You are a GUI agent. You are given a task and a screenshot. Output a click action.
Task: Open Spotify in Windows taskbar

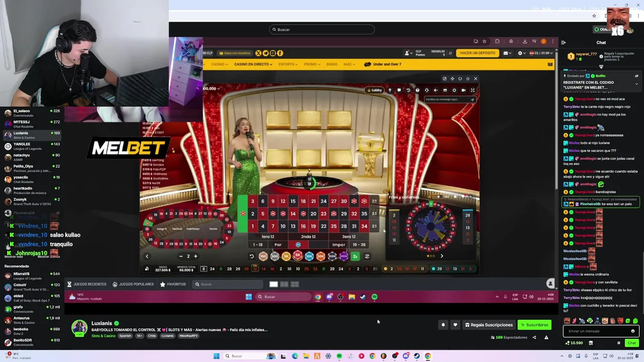tap(339, 356)
